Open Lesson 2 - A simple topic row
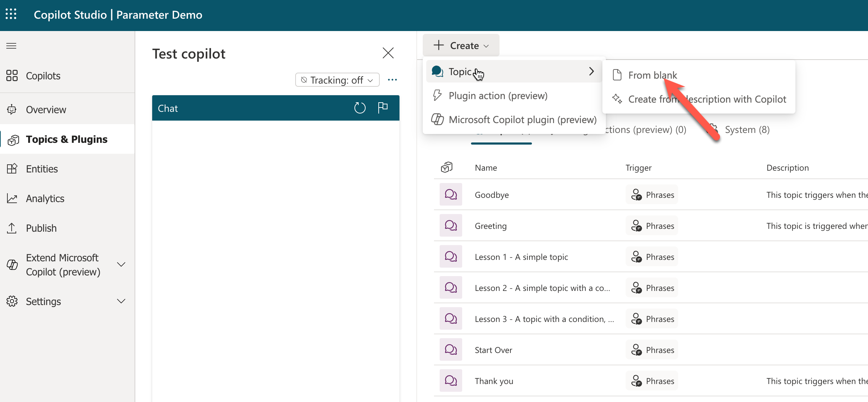 (x=542, y=288)
